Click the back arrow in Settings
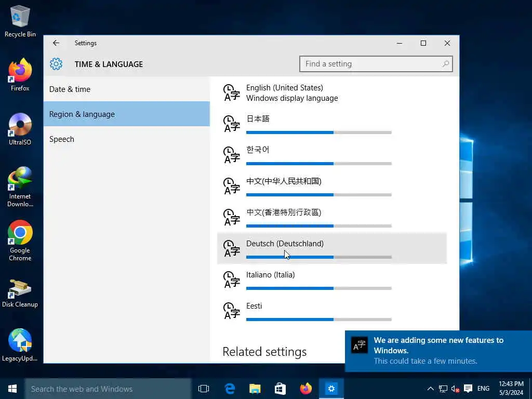The image size is (532, 399). pyautogui.click(x=56, y=43)
